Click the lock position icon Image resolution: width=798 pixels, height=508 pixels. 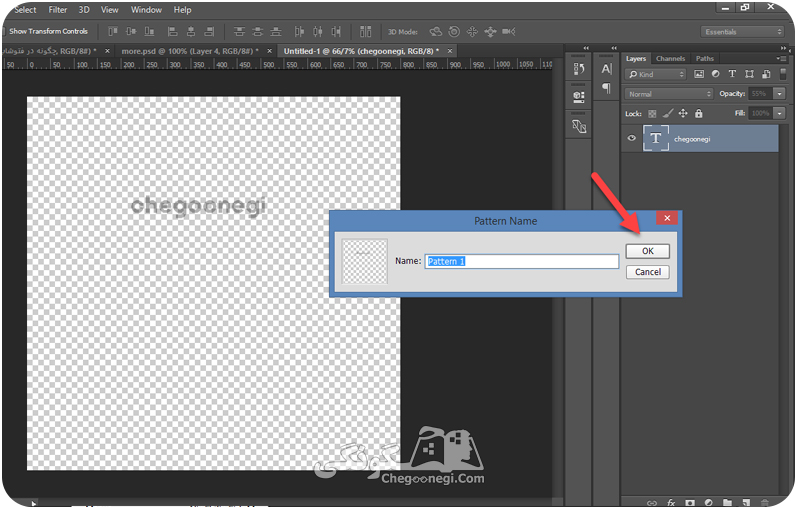pos(683,114)
